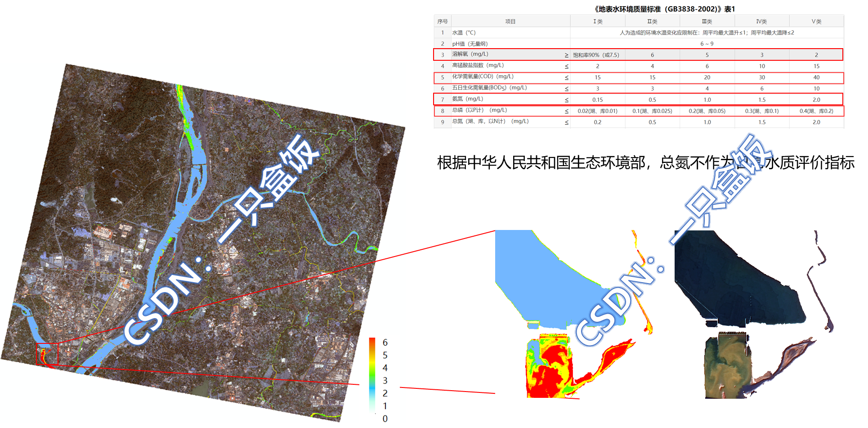Click the 总磷 (以P计) row label
Screen dimensions: 868x428
tap(479, 110)
